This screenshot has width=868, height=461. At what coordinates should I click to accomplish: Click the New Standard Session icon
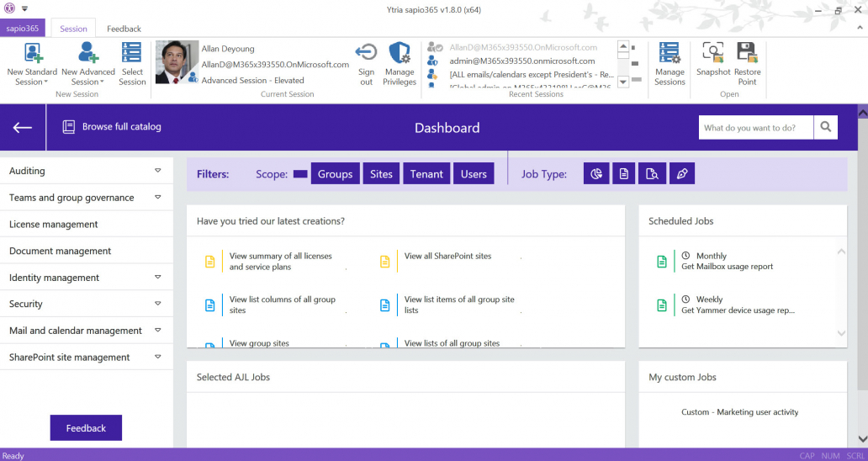32,53
